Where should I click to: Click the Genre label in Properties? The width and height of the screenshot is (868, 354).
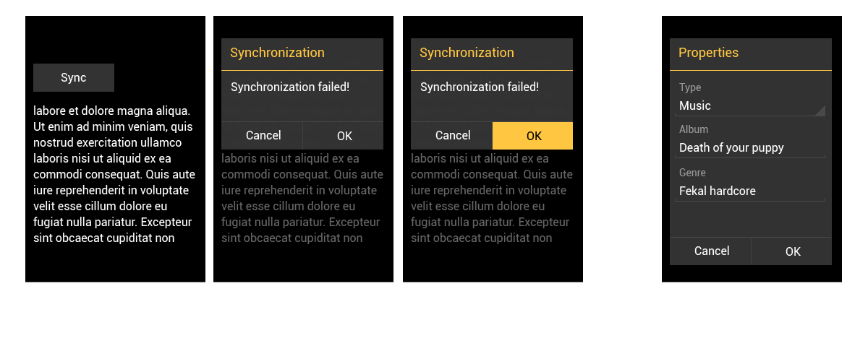[692, 173]
